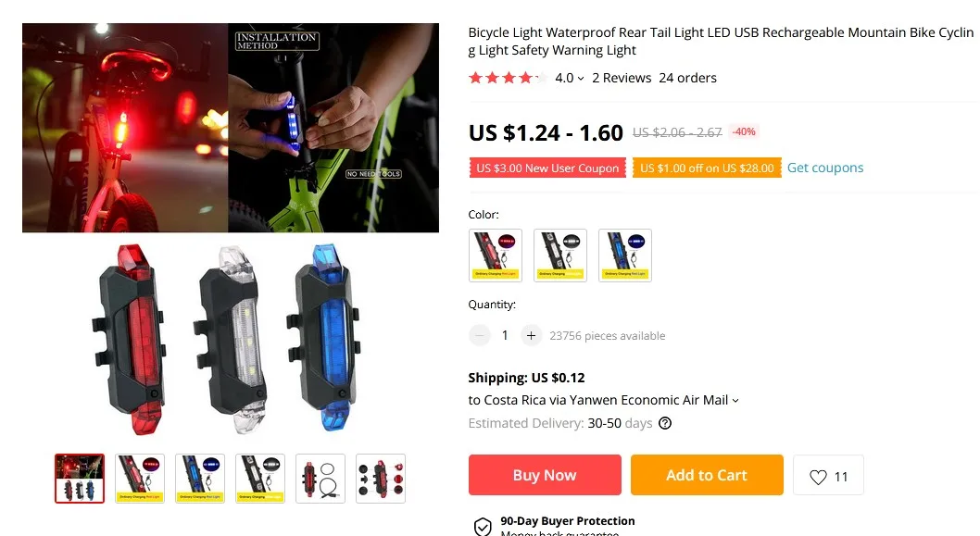Image resolution: width=980 pixels, height=536 pixels.
Task: Select the white light color option
Action: click(x=560, y=256)
